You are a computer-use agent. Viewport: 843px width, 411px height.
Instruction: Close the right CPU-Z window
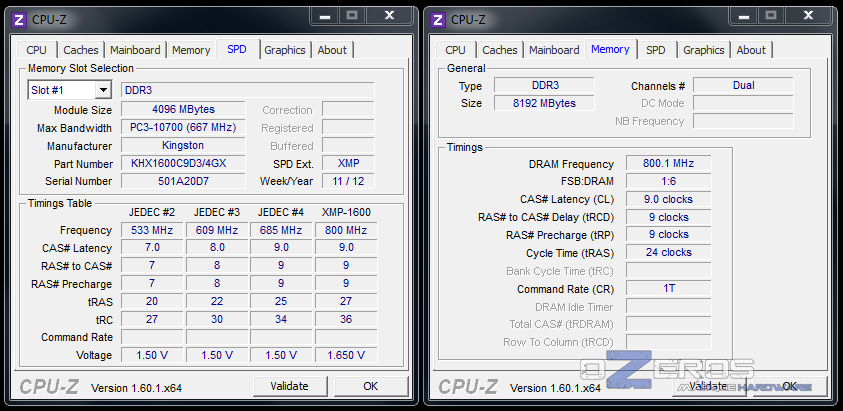coord(809,16)
